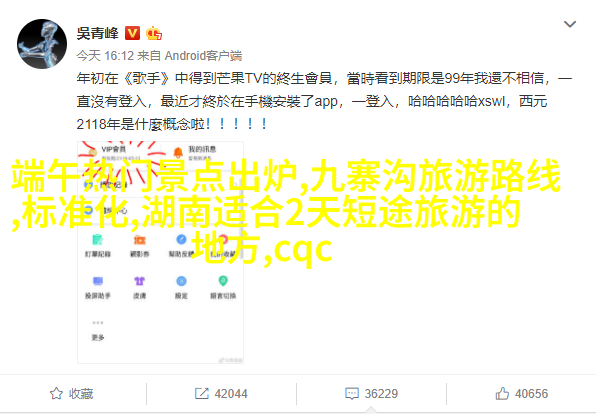Click the orange V verified badge
Screen dimensions: 596x414
tap(133, 33)
